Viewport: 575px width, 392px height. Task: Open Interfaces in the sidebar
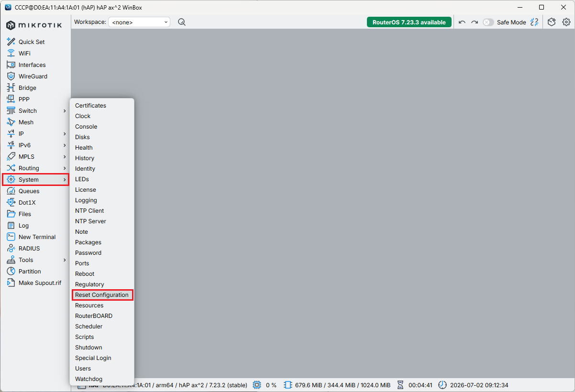pos(26,65)
